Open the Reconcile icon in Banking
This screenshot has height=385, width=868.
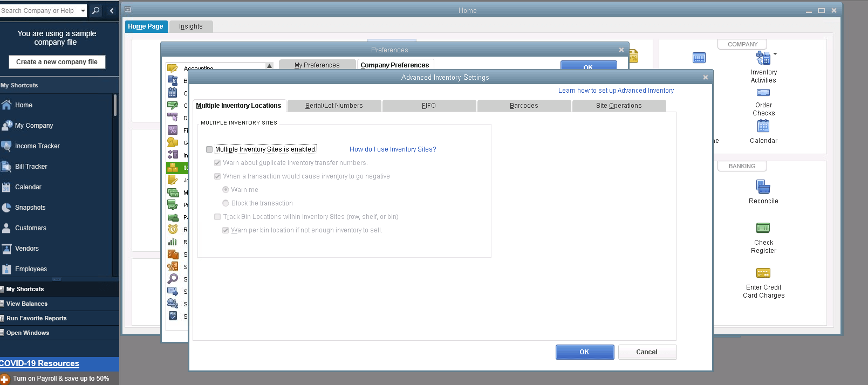763,187
